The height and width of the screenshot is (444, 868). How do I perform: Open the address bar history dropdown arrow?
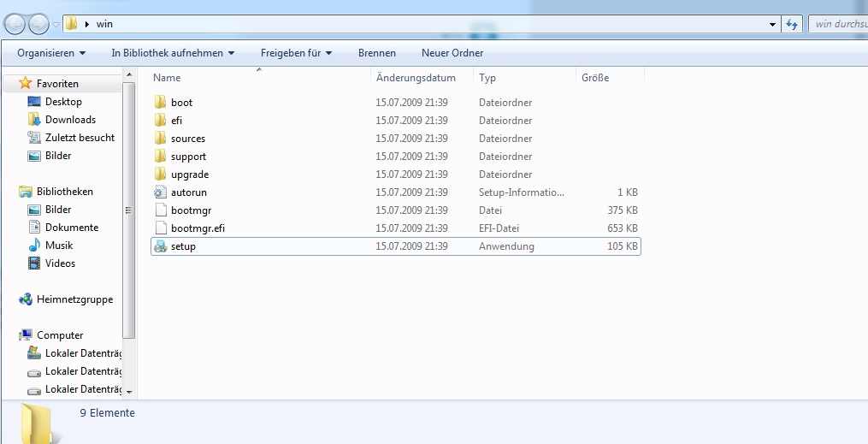[x=773, y=24]
